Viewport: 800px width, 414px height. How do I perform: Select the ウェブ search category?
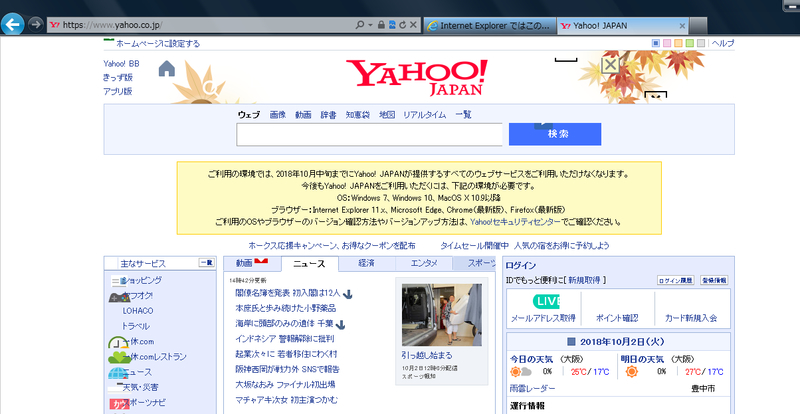248,115
